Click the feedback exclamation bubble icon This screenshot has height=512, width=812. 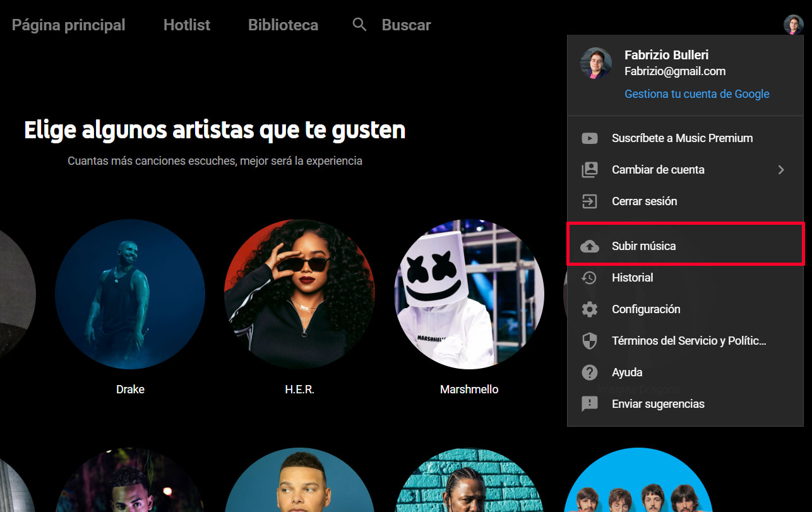pyautogui.click(x=590, y=404)
